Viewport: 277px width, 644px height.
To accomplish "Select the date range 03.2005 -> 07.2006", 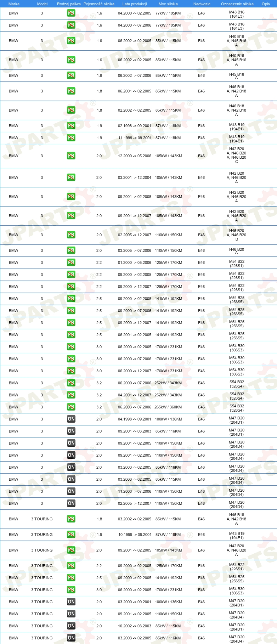I will click(135, 250).
